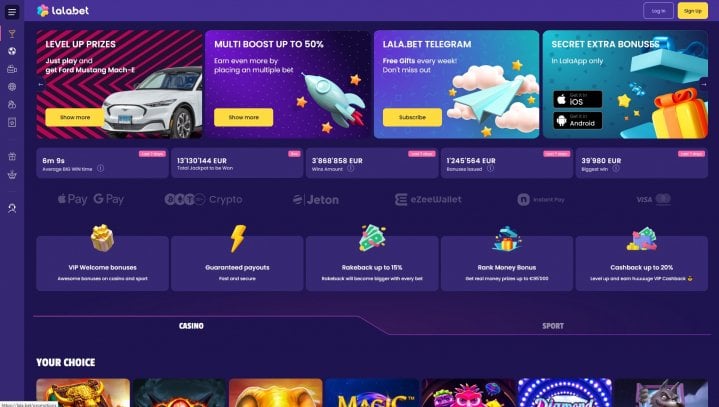Click the Sign Up button
Screen dimensions: 719x407
[692, 11]
